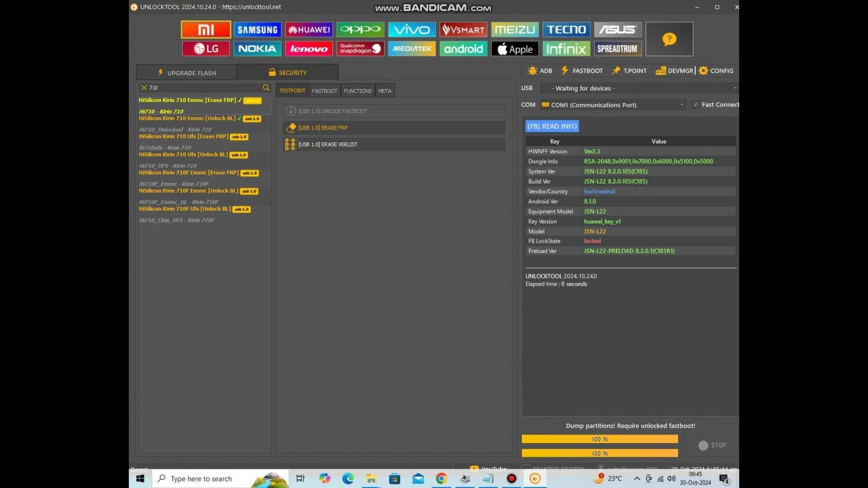The image size is (868, 488).
Task: Open File Explorer from the taskbar
Action: (x=371, y=479)
